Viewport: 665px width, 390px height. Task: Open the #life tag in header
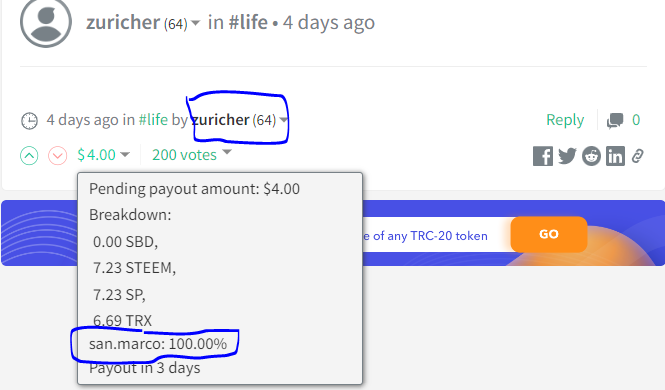248,22
